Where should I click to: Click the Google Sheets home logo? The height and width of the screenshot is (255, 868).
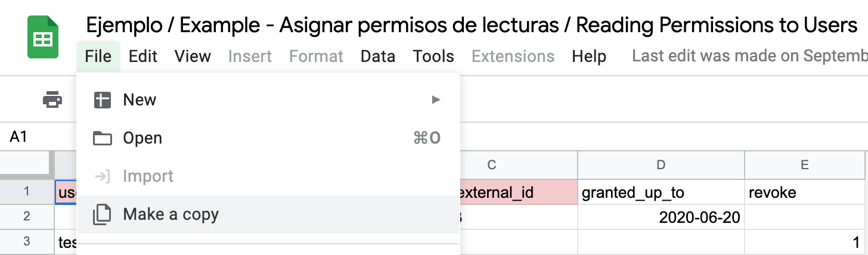tap(43, 37)
